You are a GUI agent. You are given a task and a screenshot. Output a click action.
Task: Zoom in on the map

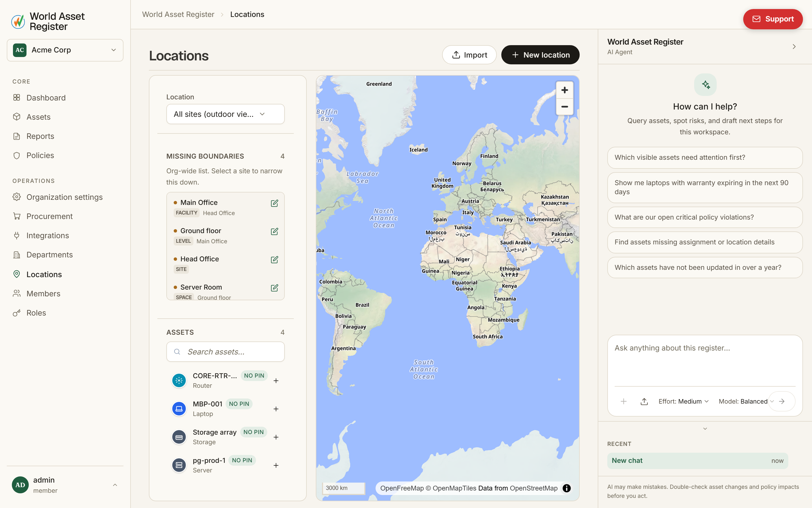[x=564, y=90]
